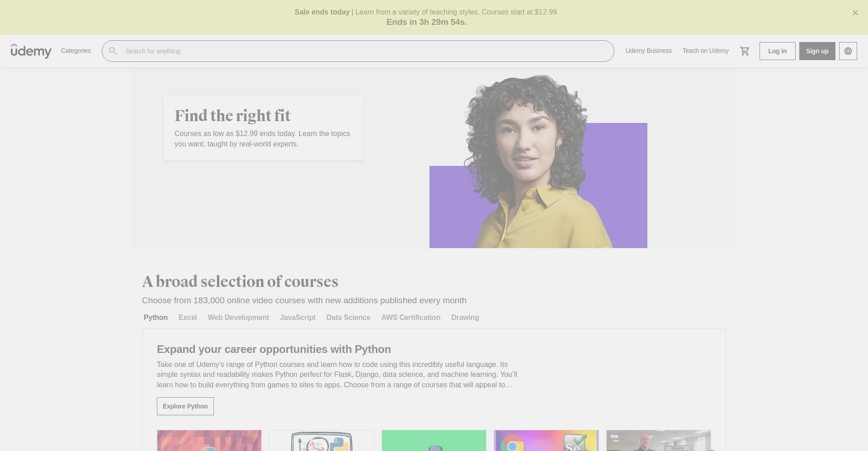Click the Log in button

click(x=777, y=51)
